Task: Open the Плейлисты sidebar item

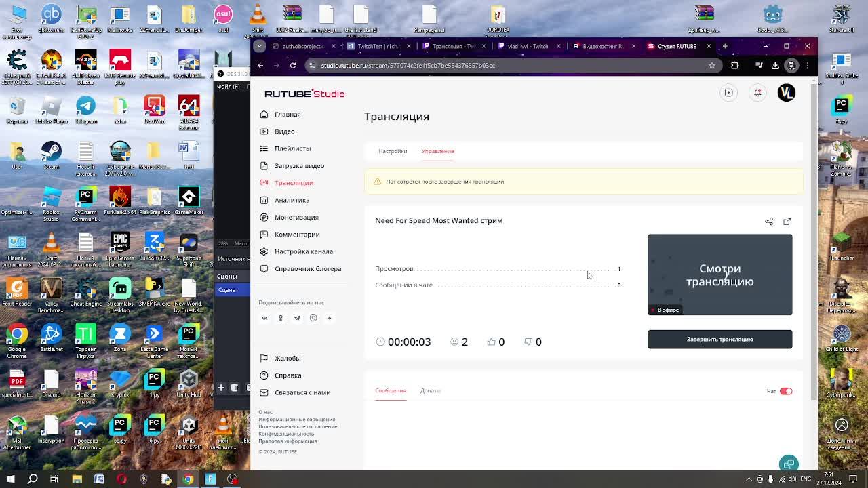Action: (292, 148)
